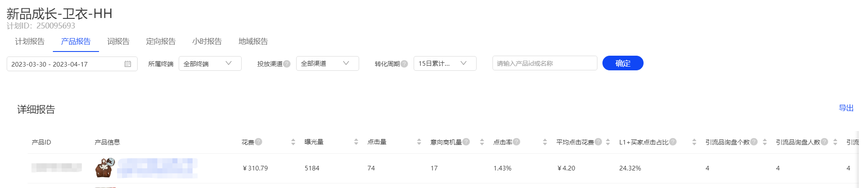Switch to the 词报告 tab

(118, 41)
